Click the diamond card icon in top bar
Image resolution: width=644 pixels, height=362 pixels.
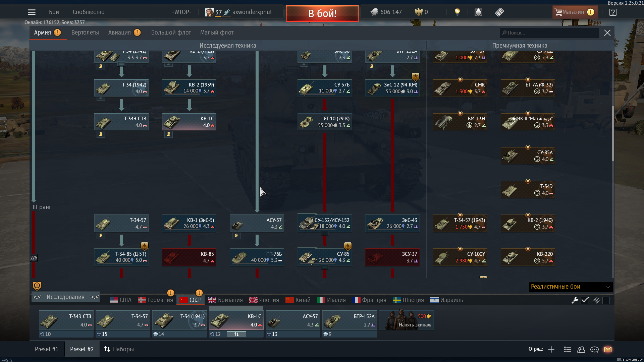coord(478,12)
